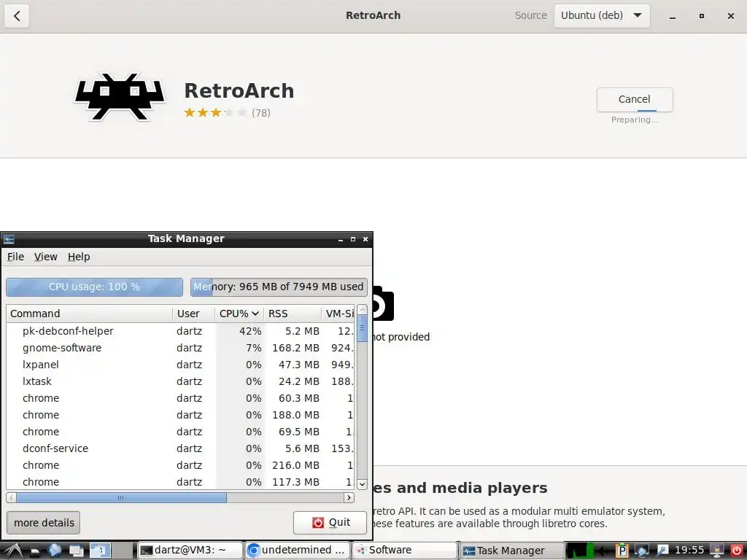This screenshot has height=560, width=747.
Task: Click the User column header
Action: point(194,314)
